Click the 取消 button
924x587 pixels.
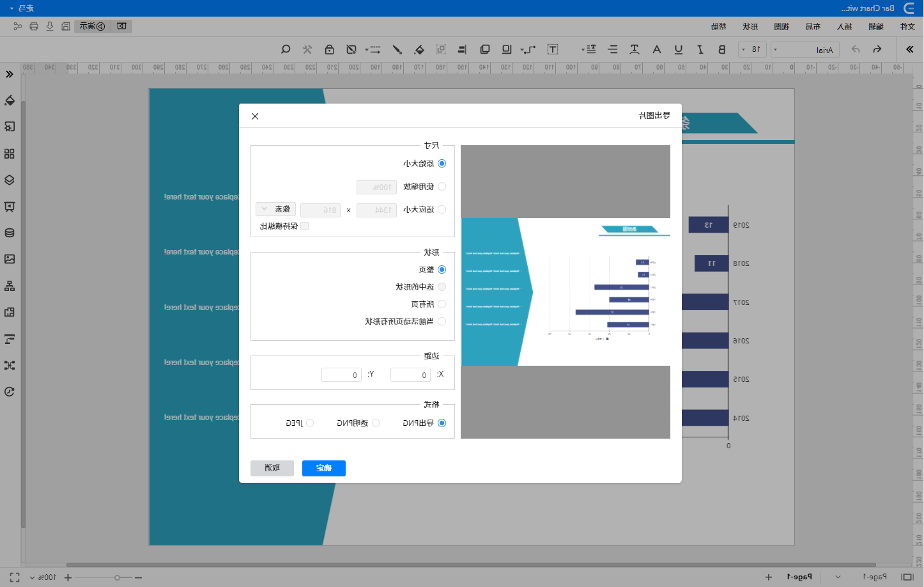[272, 468]
